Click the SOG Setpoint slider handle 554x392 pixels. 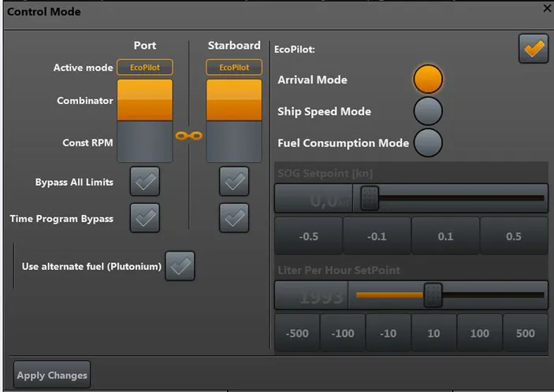pyautogui.click(x=370, y=198)
